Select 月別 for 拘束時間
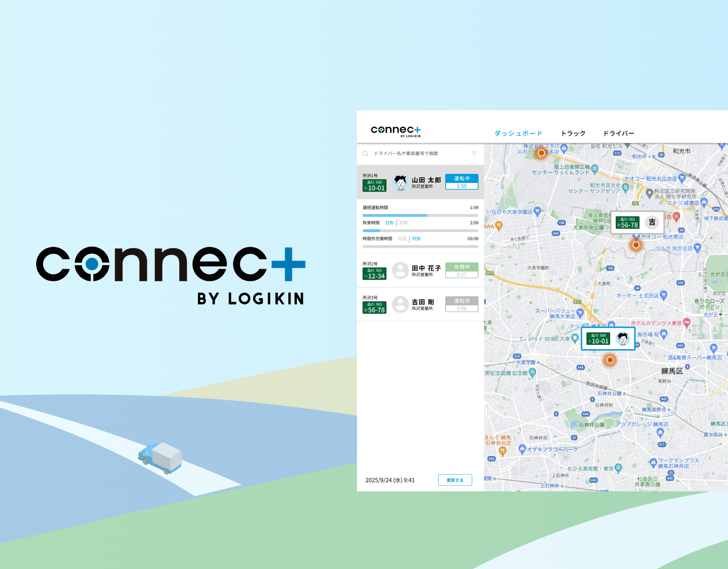Viewport: 728px width, 569px height. [404, 223]
